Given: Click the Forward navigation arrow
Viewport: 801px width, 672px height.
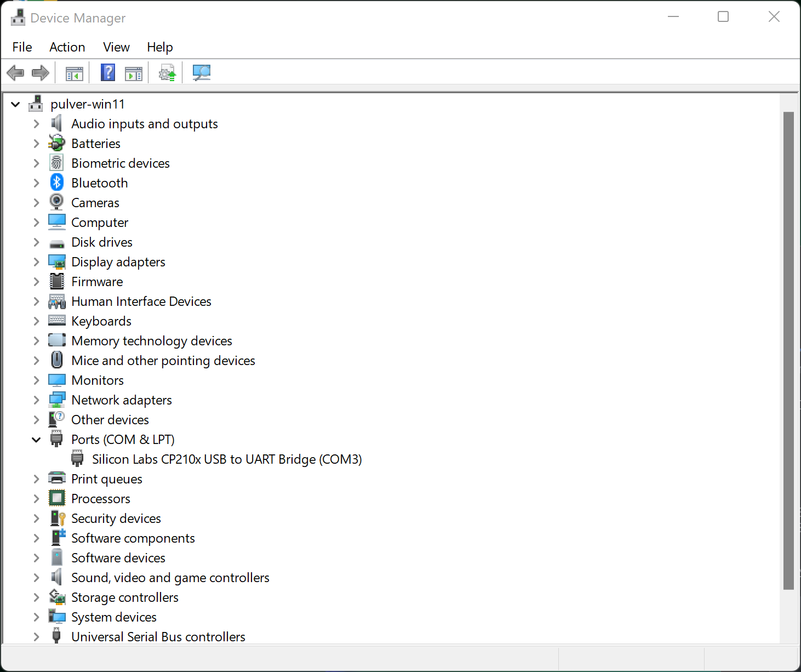Looking at the screenshot, I should [40, 72].
